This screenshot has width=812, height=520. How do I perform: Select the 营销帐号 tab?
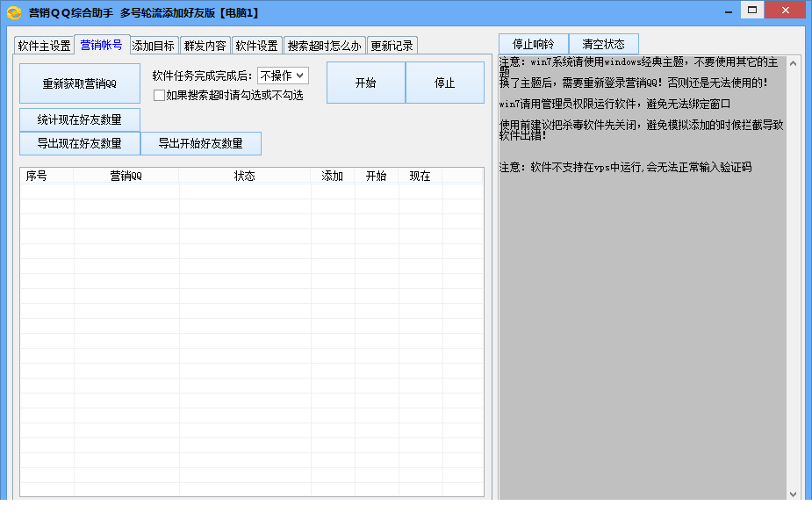click(102, 45)
